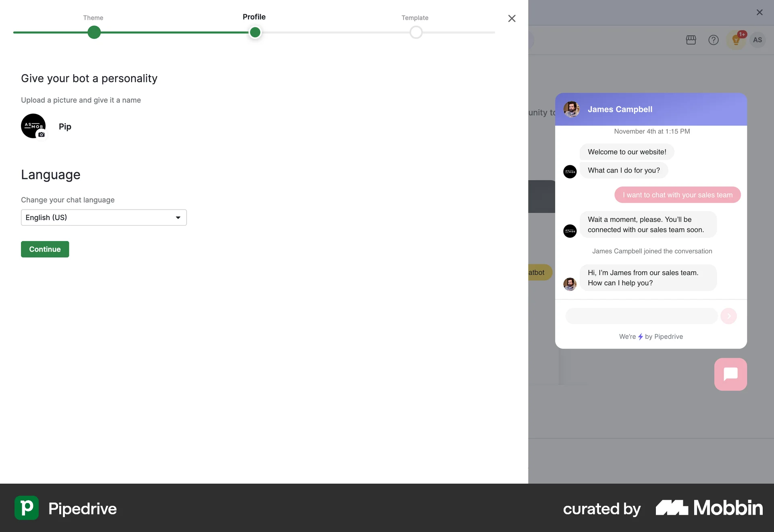This screenshot has height=532, width=774.
Task: Select the 'I want to chat with your sales team' reply
Action: pos(677,195)
